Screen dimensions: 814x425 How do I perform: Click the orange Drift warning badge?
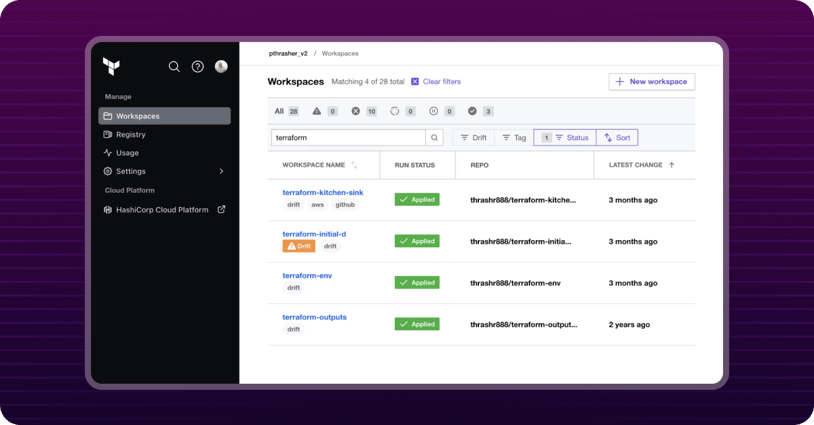click(299, 246)
